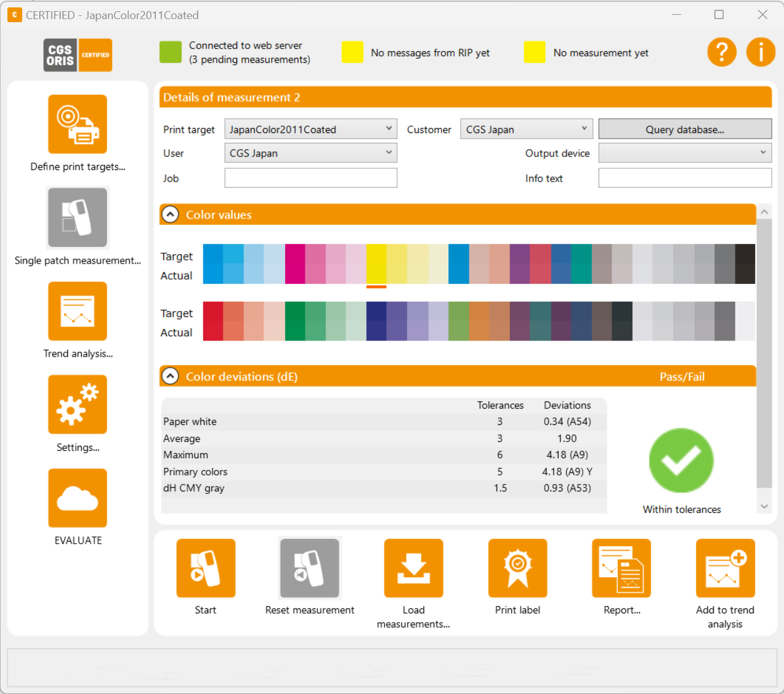Open info via the 'i' icon
Viewport: 784px width, 694px height.
pos(761,52)
